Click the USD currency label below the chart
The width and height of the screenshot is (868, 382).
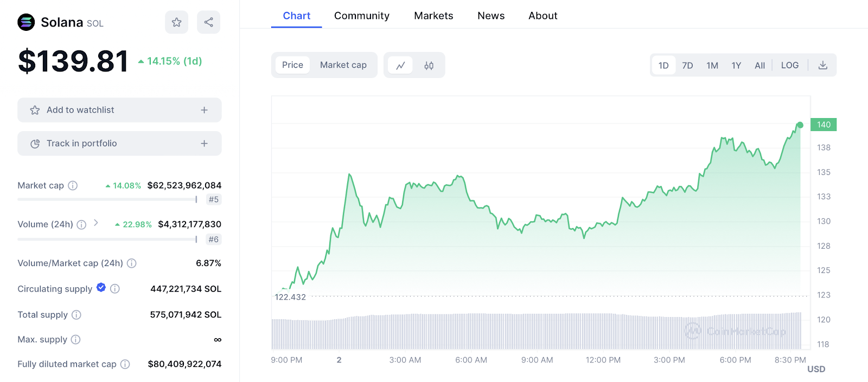(816, 369)
